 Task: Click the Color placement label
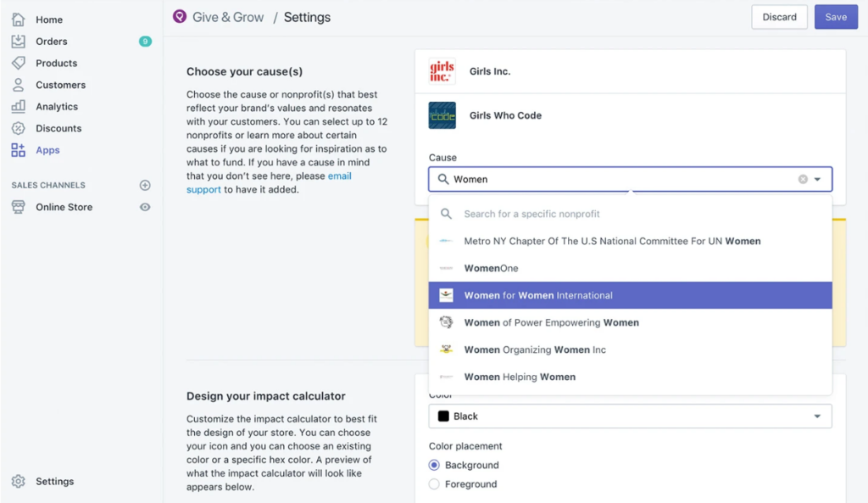(465, 446)
